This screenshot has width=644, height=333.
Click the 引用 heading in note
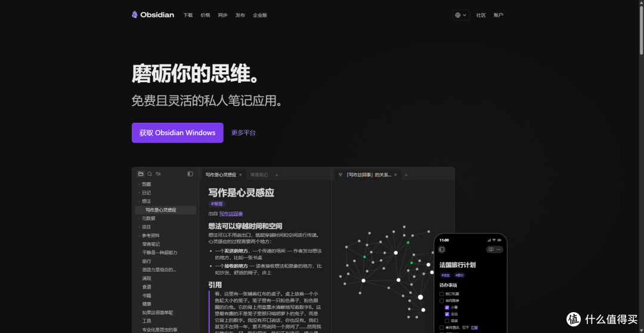point(215,285)
